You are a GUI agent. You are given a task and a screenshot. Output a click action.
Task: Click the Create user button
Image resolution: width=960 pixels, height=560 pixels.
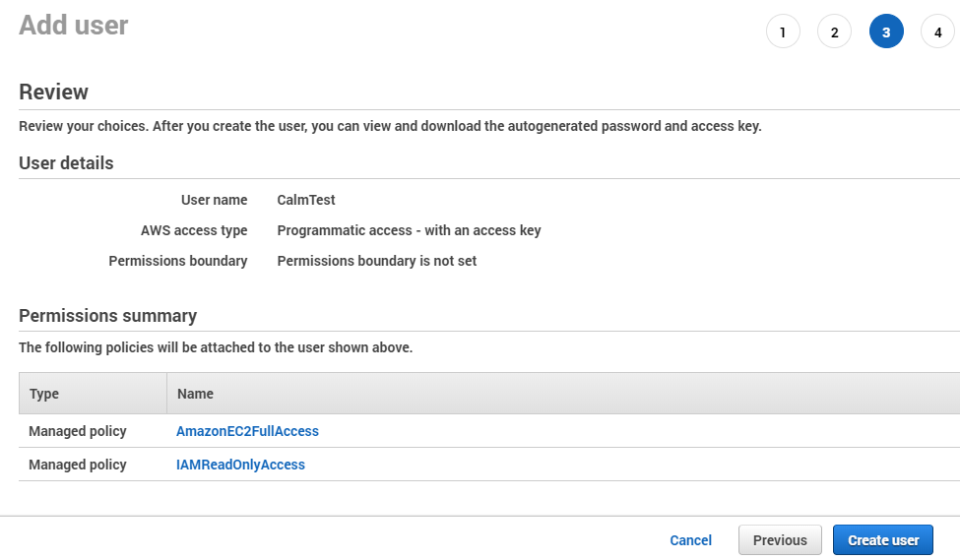coord(883,539)
